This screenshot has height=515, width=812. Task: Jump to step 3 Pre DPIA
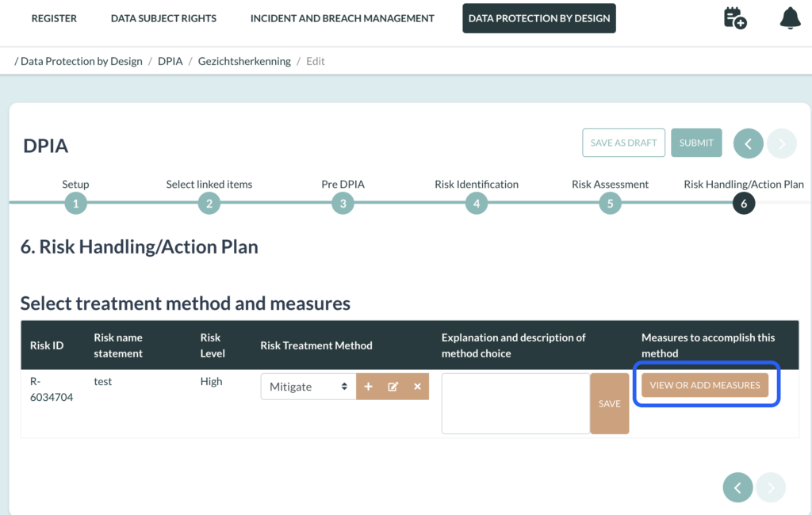343,204
